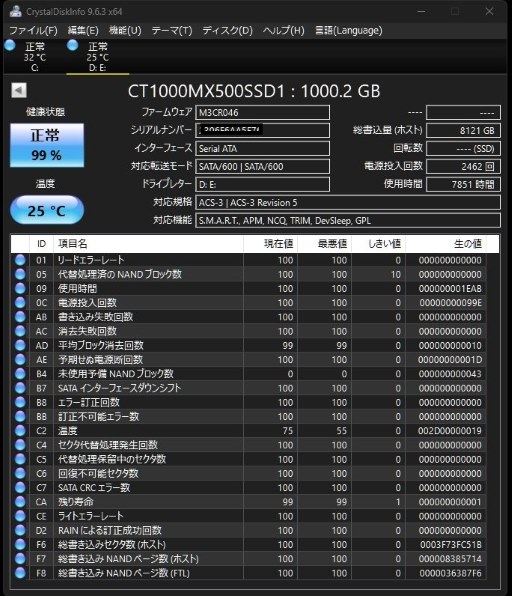Click status orb for C2 温度 row
This screenshot has width=512, height=596.
(20, 431)
